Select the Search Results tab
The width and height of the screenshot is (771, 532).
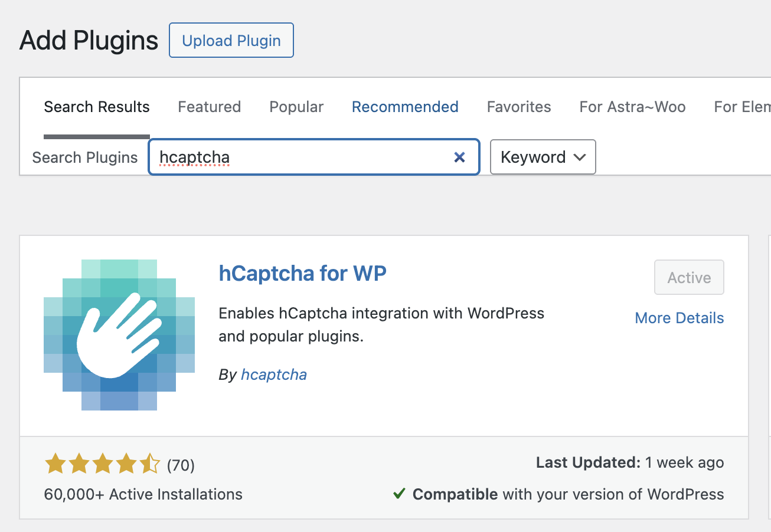96,107
